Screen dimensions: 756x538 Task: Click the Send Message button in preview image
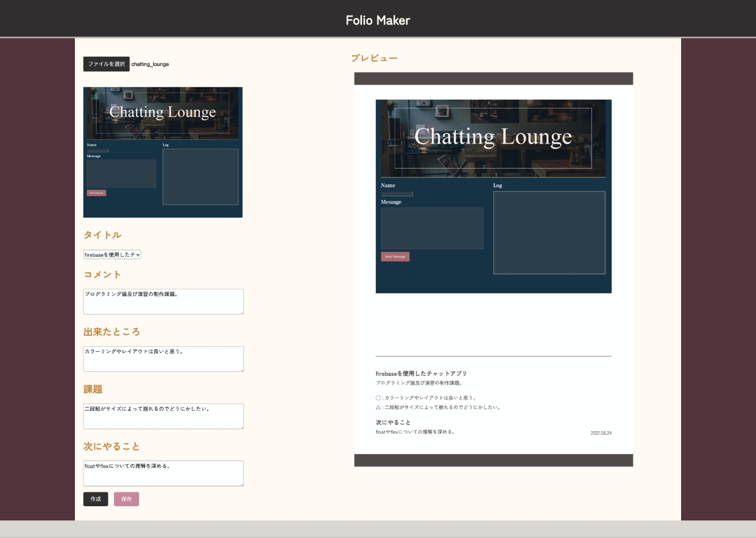pos(395,257)
